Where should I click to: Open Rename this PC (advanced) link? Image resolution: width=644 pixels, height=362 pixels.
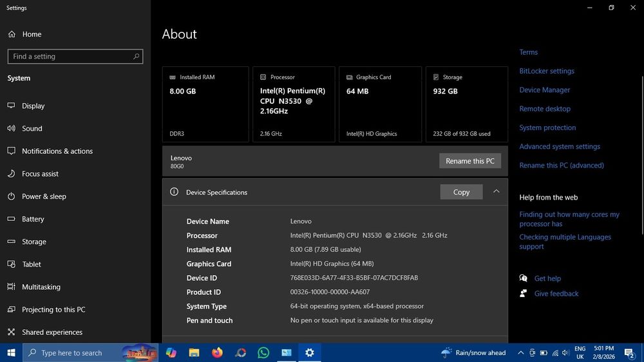[x=562, y=166]
